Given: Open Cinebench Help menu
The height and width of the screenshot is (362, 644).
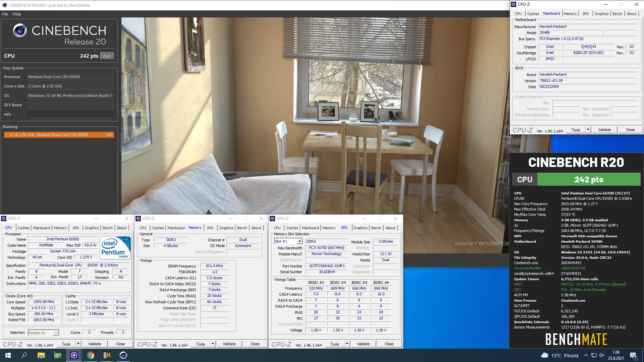Looking at the screenshot, I should tap(17, 14).
